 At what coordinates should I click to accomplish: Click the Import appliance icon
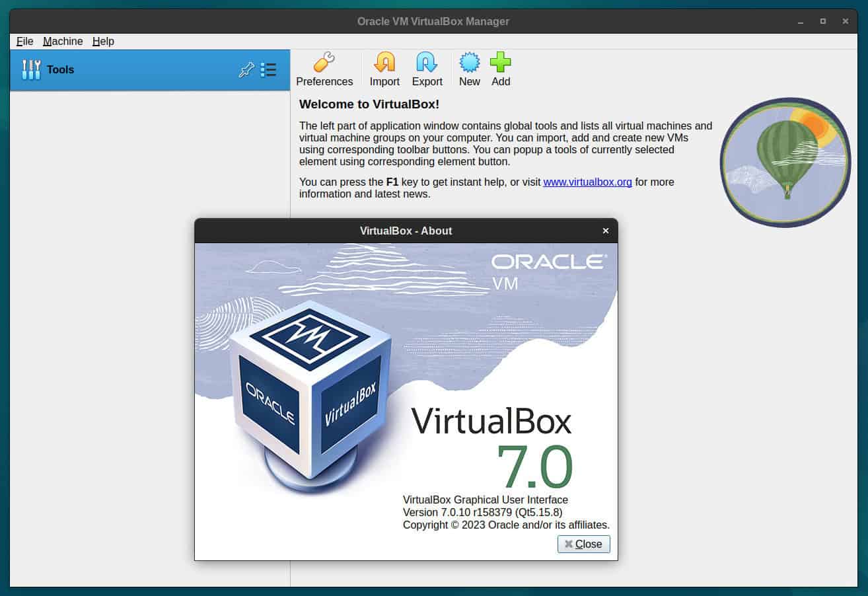pos(384,63)
